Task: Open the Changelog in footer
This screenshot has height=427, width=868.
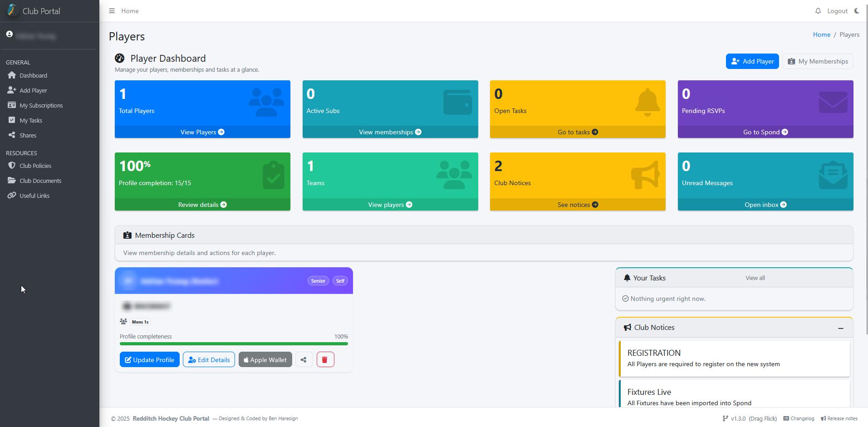Action: (799, 418)
